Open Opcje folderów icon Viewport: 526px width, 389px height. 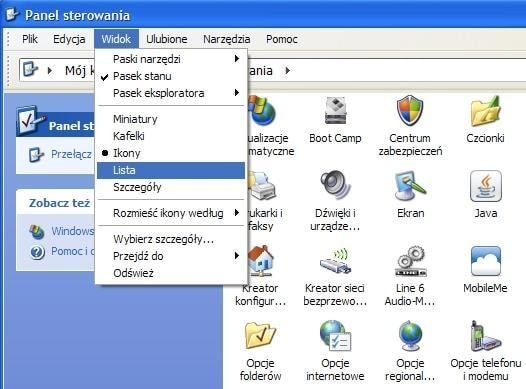click(x=260, y=336)
